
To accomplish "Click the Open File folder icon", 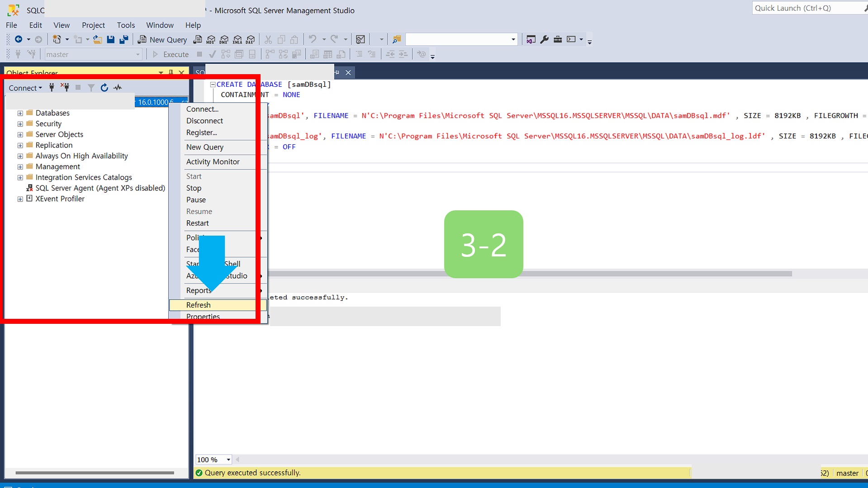I will (97, 39).
